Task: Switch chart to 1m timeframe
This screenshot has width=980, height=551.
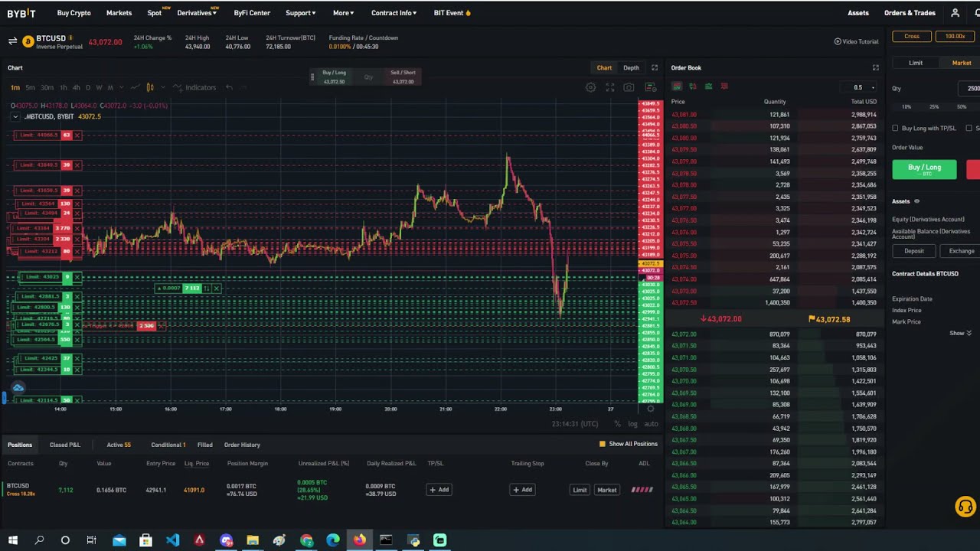Action: click(15, 87)
